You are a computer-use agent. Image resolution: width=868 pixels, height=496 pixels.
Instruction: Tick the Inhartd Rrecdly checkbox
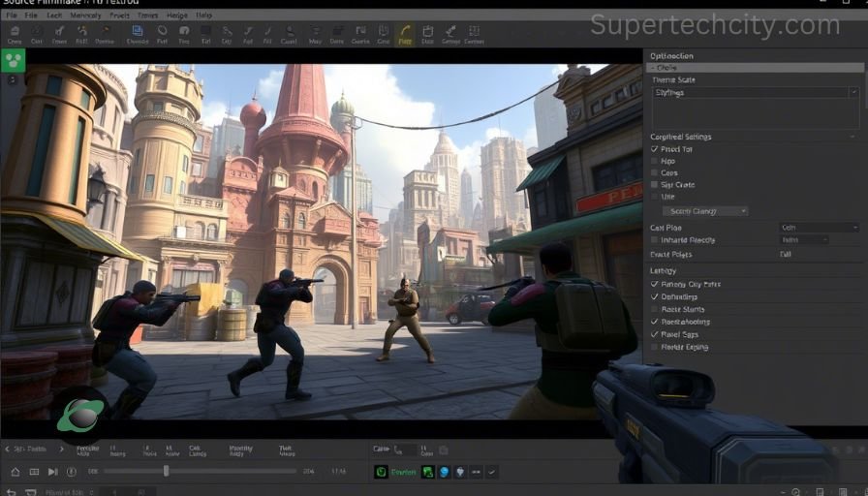(x=654, y=240)
